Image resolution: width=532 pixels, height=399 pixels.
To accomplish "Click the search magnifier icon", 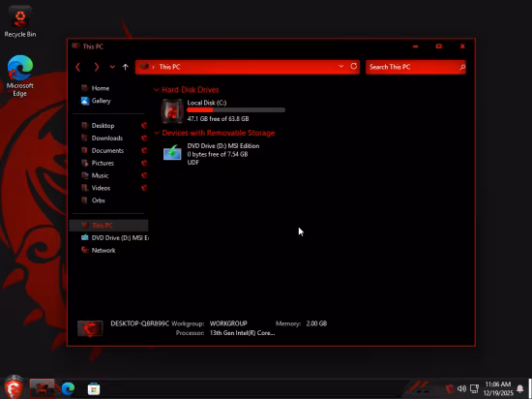I will coord(462,67).
